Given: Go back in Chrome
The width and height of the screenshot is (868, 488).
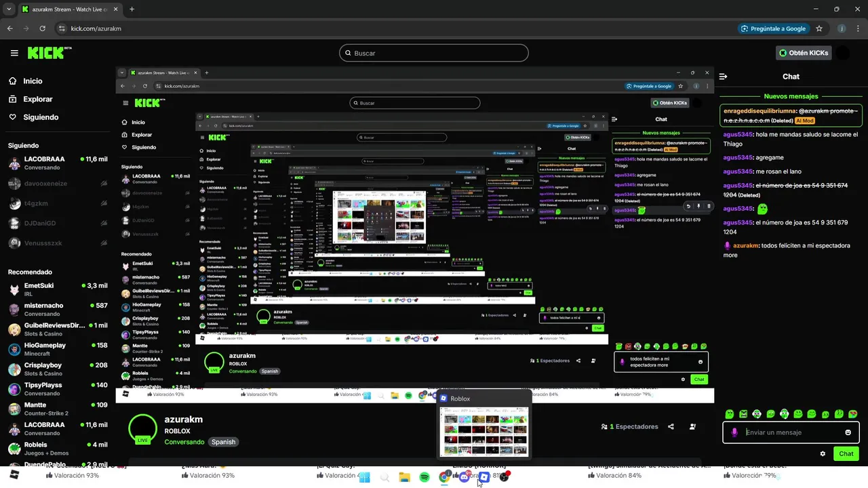Looking at the screenshot, I should coord(9,28).
